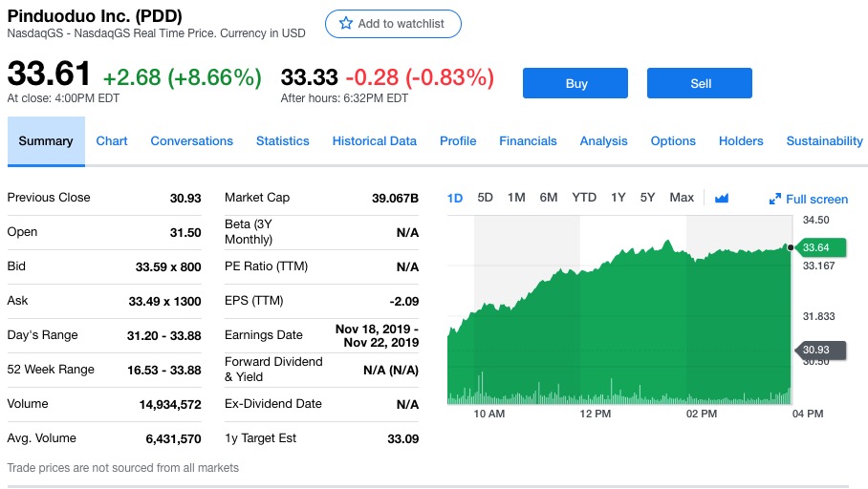Click the Earnings Date Nov 18, 2019 value
868x489 pixels.
[377, 336]
